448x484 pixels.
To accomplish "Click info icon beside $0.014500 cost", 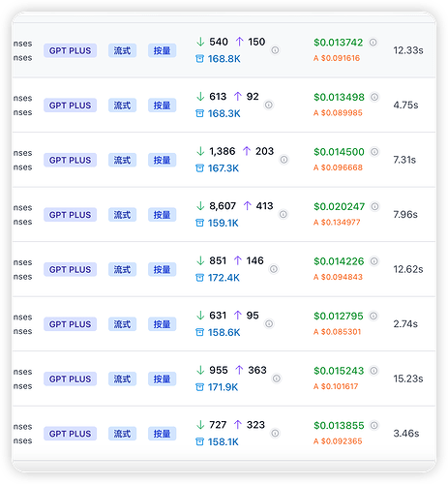I will [x=374, y=152].
